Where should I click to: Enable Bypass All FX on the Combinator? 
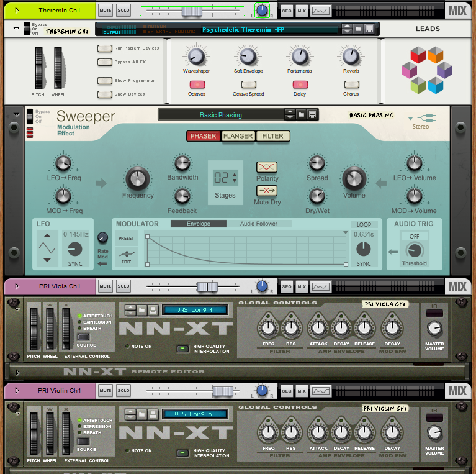coord(104,62)
